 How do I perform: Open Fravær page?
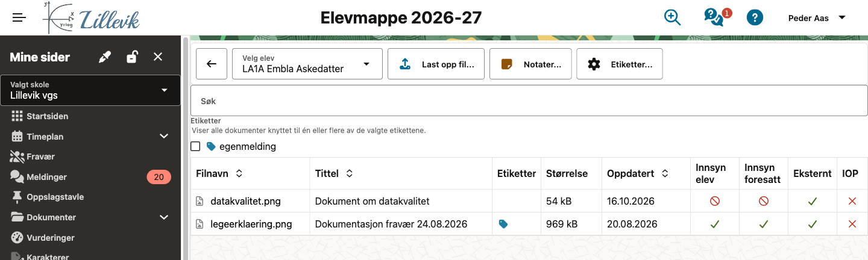click(40, 156)
